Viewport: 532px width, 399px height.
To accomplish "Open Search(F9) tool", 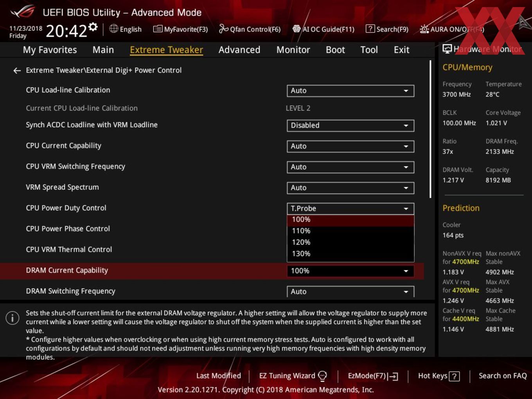I will coord(387,29).
